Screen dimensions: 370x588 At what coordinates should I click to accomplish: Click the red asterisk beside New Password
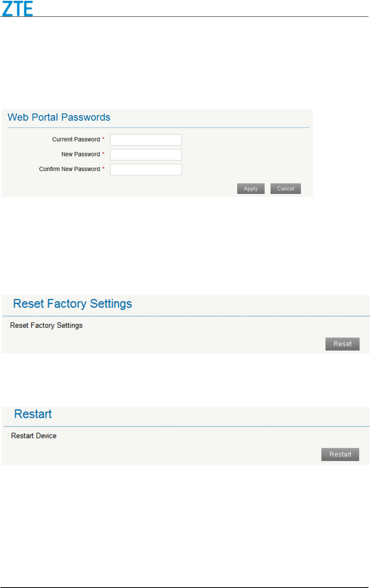click(x=103, y=153)
